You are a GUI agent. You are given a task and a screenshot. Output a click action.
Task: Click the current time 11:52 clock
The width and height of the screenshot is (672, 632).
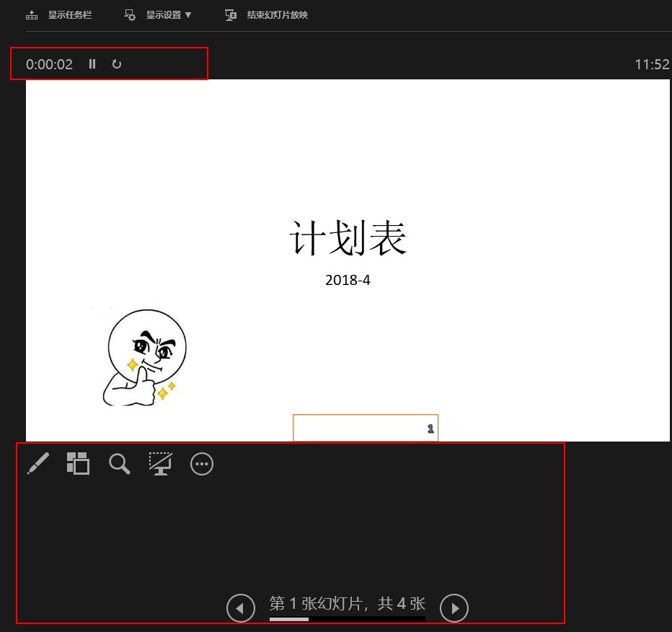[x=652, y=64]
